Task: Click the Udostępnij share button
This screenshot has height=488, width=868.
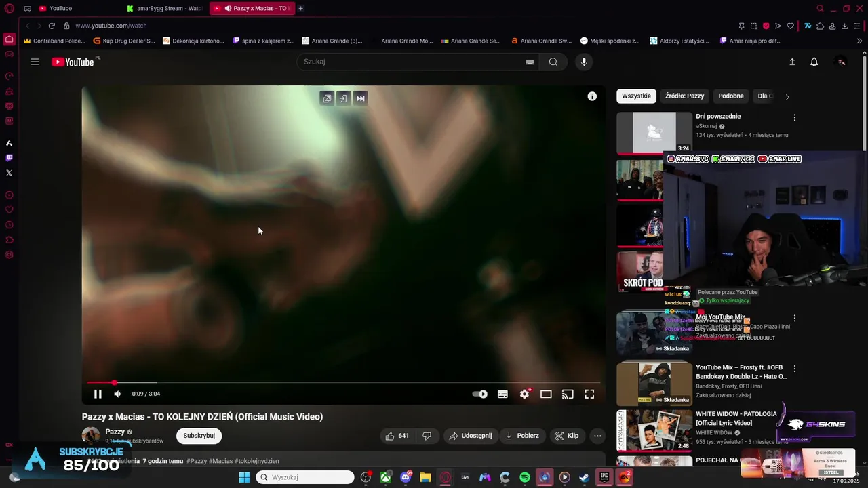Action: (x=471, y=436)
